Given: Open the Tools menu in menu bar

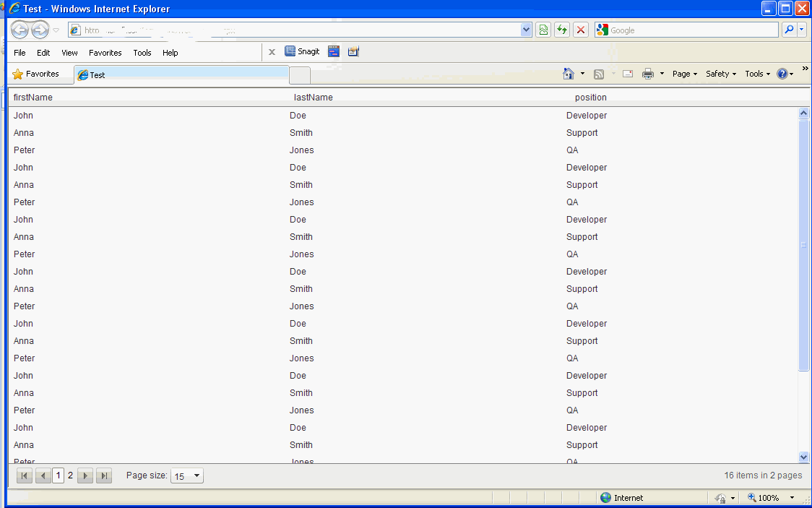Looking at the screenshot, I should 142,53.
